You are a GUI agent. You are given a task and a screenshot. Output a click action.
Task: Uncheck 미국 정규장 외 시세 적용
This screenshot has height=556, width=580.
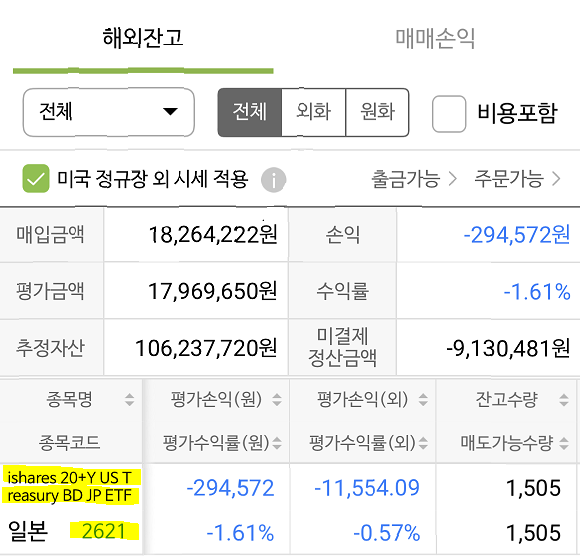click(x=36, y=178)
